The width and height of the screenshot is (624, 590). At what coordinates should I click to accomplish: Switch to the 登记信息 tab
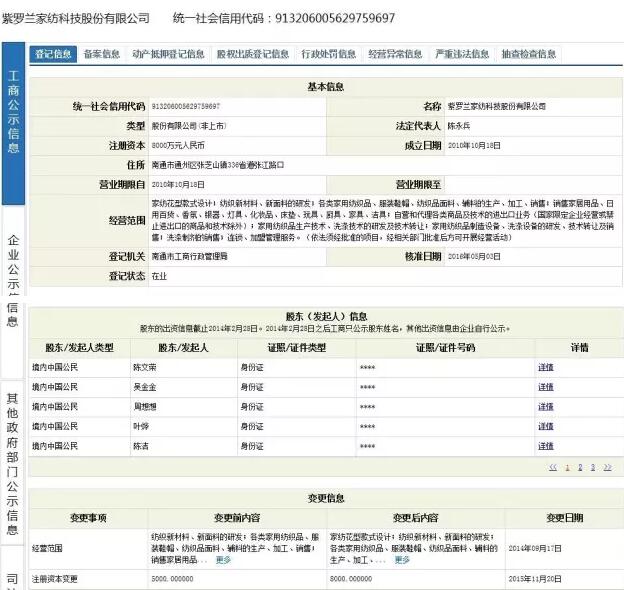(x=53, y=54)
